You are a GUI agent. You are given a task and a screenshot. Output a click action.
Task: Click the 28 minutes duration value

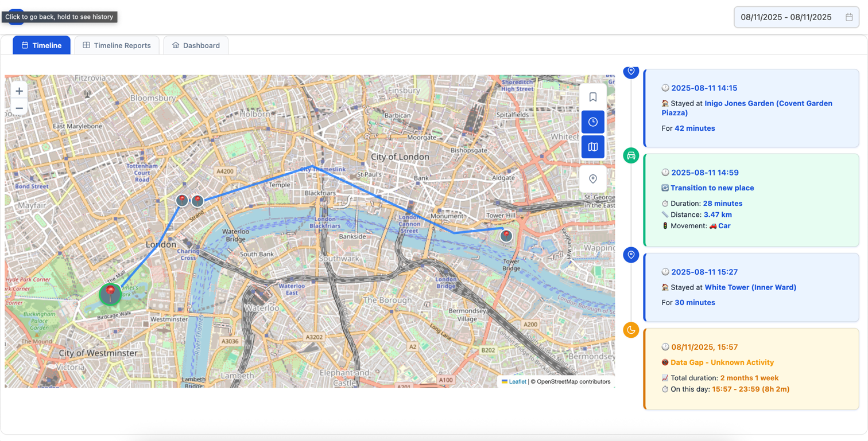point(723,204)
